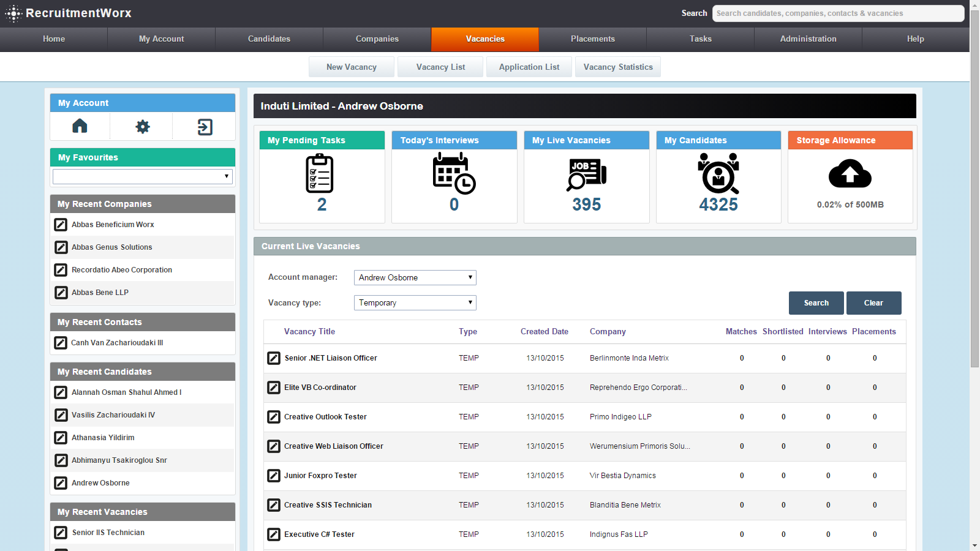This screenshot has height=551, width=980.
Task: Expand the My Favourites dropdown
Action: pos(143,176)
